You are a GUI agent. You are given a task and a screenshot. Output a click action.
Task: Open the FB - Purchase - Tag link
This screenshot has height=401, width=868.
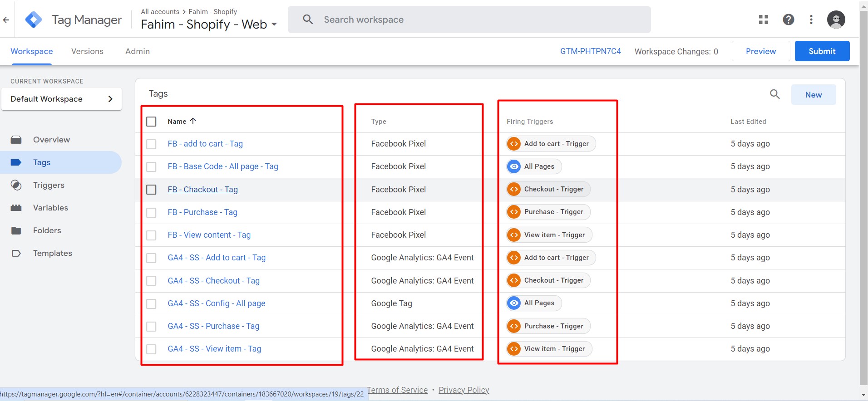click(x=202, y=212)
